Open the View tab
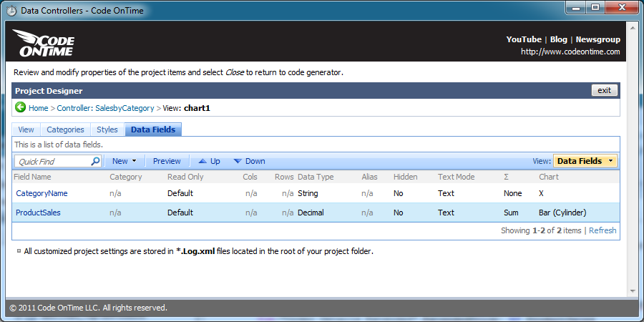Screen dimensions: 644x322 click(x=26, y=130)
